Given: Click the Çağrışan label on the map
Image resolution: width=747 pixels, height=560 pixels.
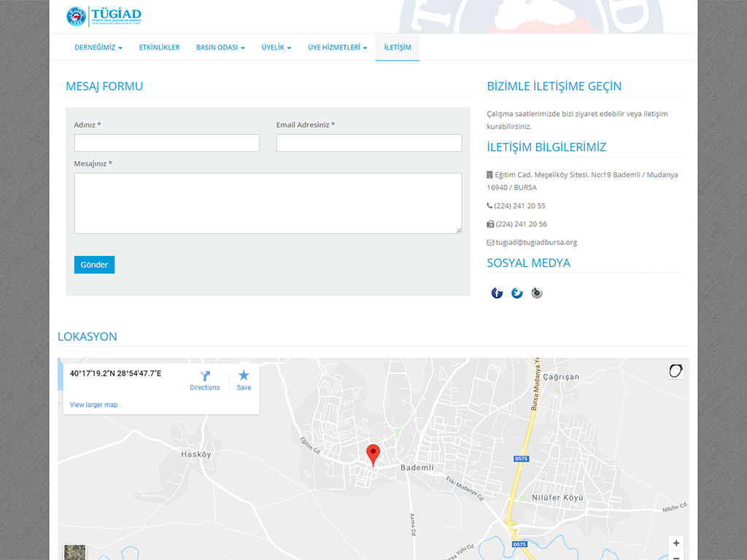Looking at the screenshot, I should (561, 377).
